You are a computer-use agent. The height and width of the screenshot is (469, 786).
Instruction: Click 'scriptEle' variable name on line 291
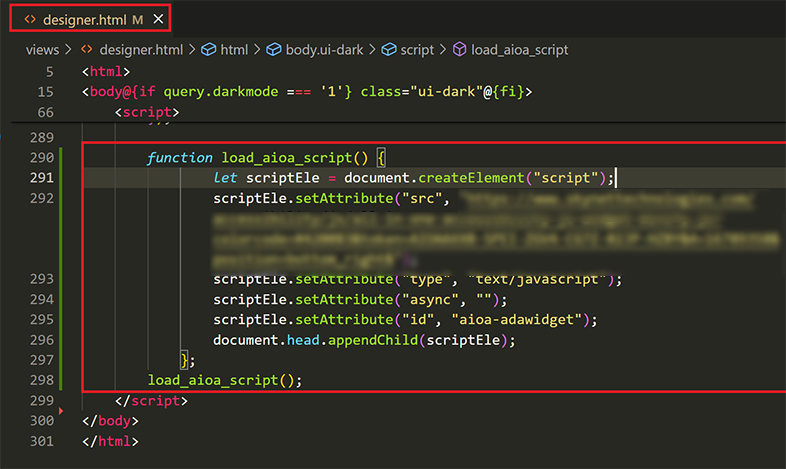(x=283, y=178)
